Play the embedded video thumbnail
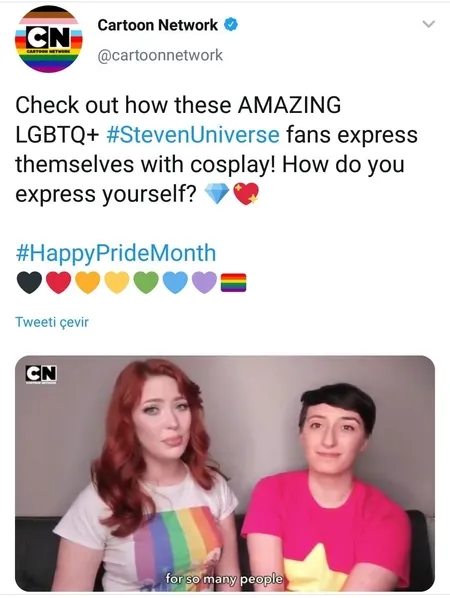The height and width of the screenshot is (598, 450). [x=225, y=473]
